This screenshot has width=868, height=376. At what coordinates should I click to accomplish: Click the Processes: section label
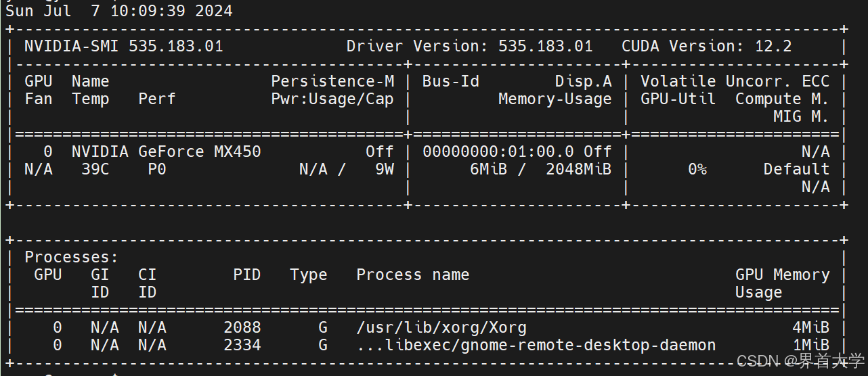click(72, 258)
